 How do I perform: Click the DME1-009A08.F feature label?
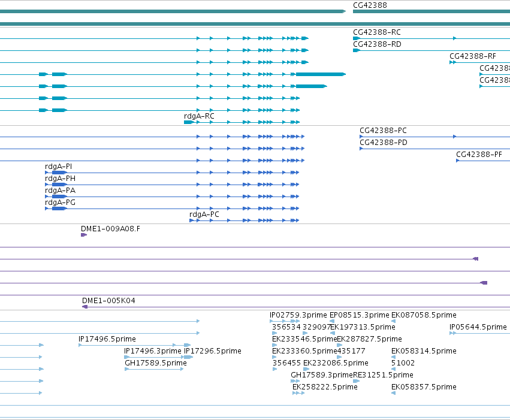[x=111, y=229]
